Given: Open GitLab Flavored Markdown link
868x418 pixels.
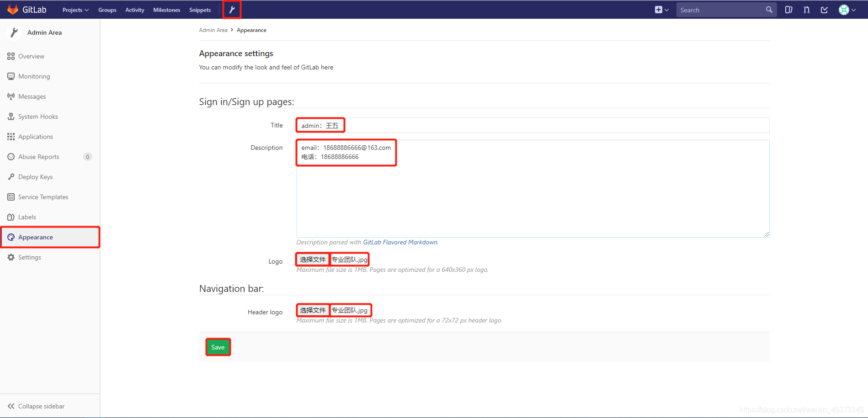Looking at the screenshot, I should 400,242.
